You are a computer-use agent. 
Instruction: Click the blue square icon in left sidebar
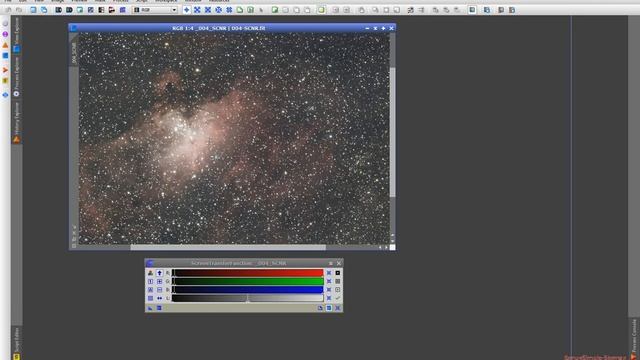[x=5, y=56]
